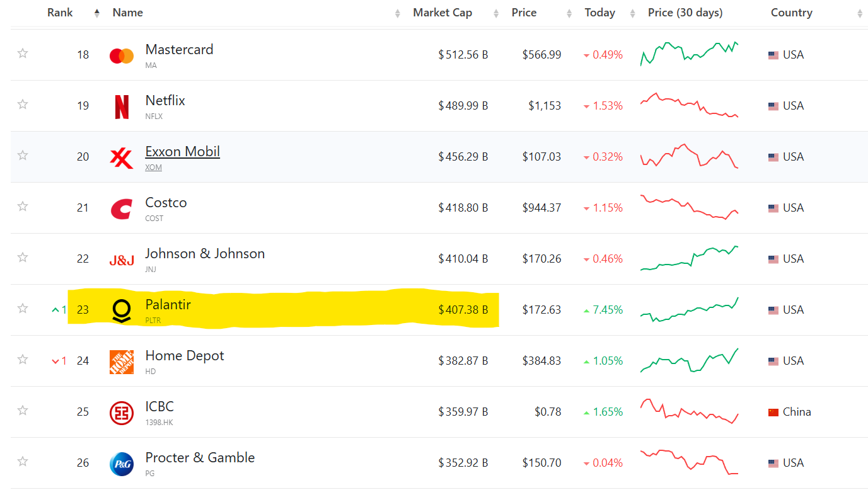Click Netflix's $1,153 price
This screenshot has width=868, height=490.
545,106
